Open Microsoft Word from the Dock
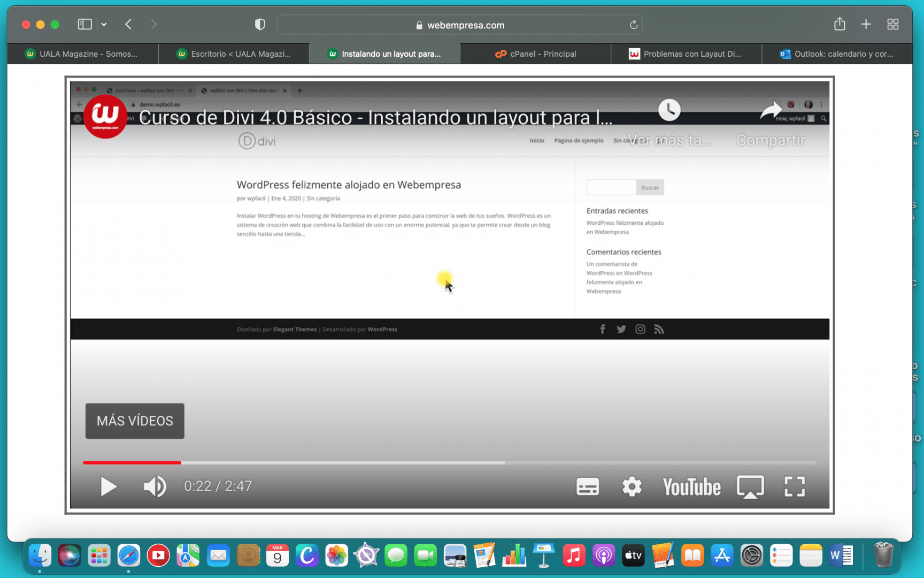 (x=841, y=556)
